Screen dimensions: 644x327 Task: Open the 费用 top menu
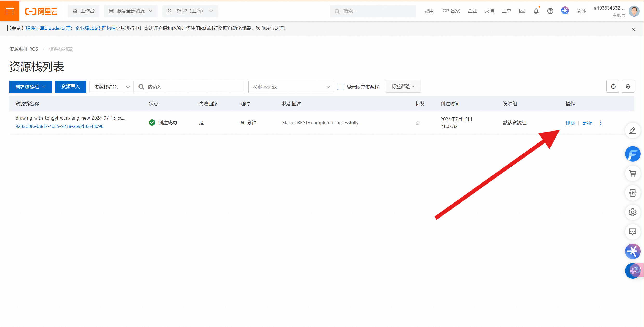pyautogui.click(x=429, y=11)
